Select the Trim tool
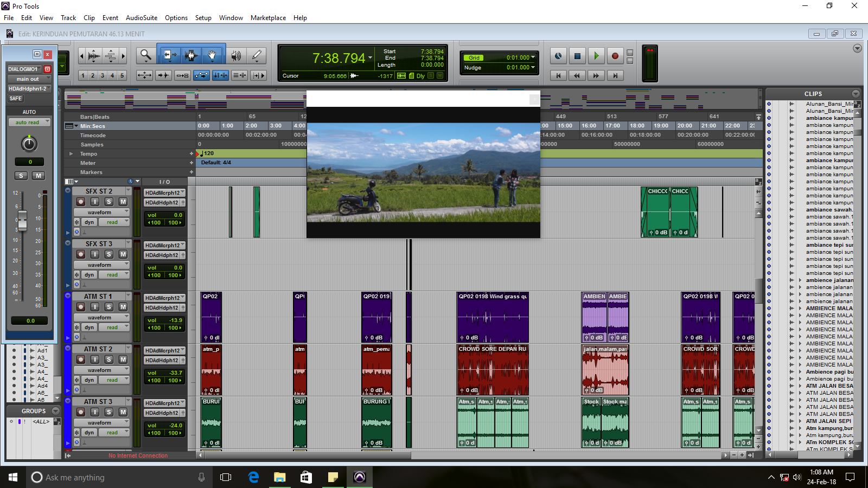The height and width of the screenshot is (488, 868). [169, 55]
